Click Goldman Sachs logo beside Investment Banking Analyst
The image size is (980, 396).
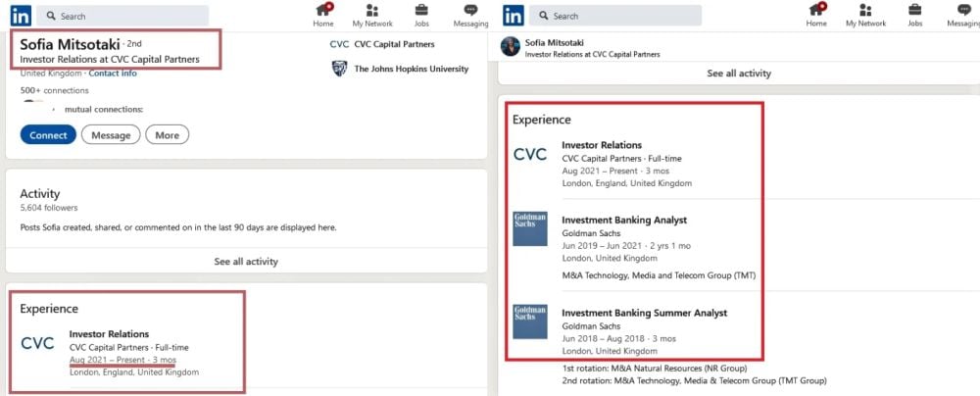[x=530, y=228]
